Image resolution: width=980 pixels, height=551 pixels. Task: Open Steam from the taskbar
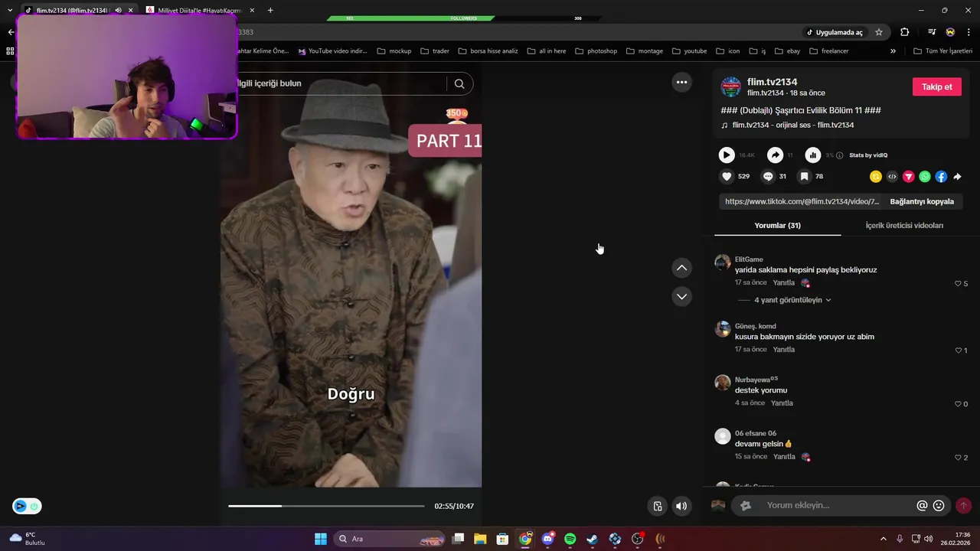point(592,539)
